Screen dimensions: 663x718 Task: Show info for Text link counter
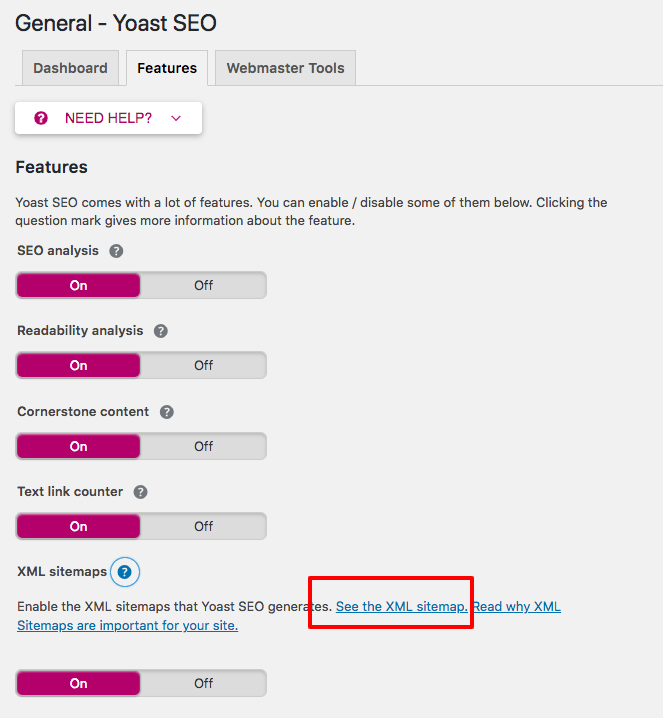[141, 492]
